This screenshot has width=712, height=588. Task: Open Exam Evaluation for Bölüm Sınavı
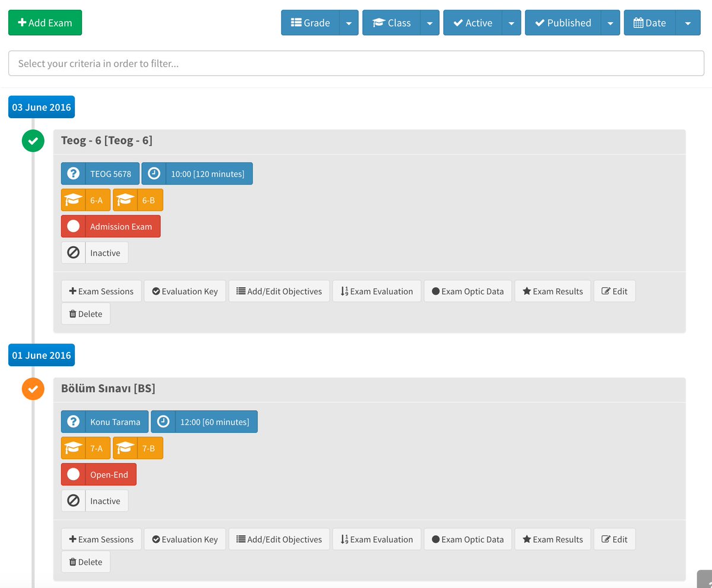pyautogui.click(x=377, y=539)
